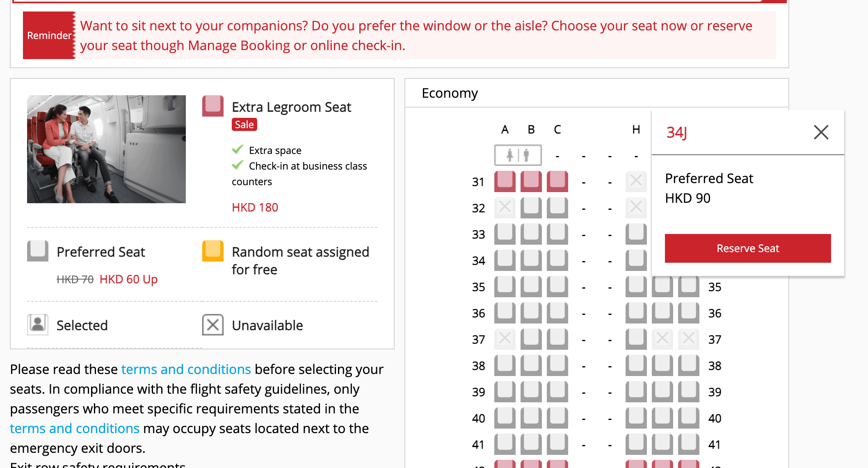The height and width of the screenshot is (468, 868).
Task: Open the first terms and conditions link
Action: 186,369
